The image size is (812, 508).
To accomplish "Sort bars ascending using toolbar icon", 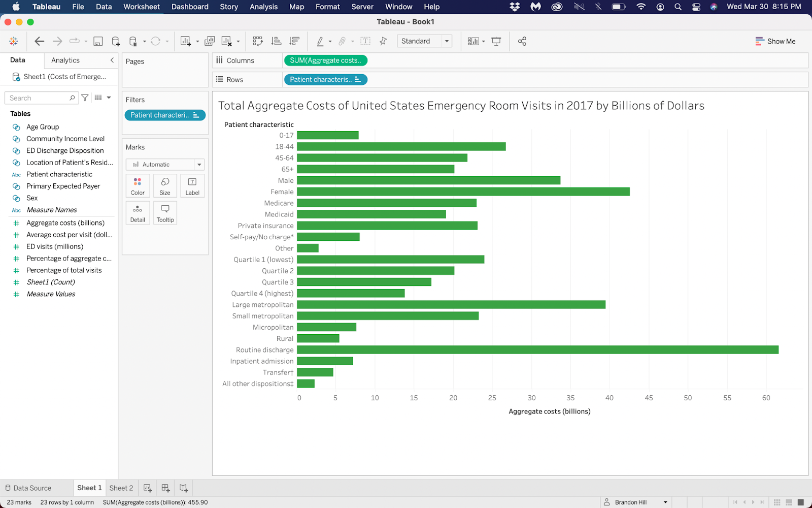I will [x=276, y=41].
